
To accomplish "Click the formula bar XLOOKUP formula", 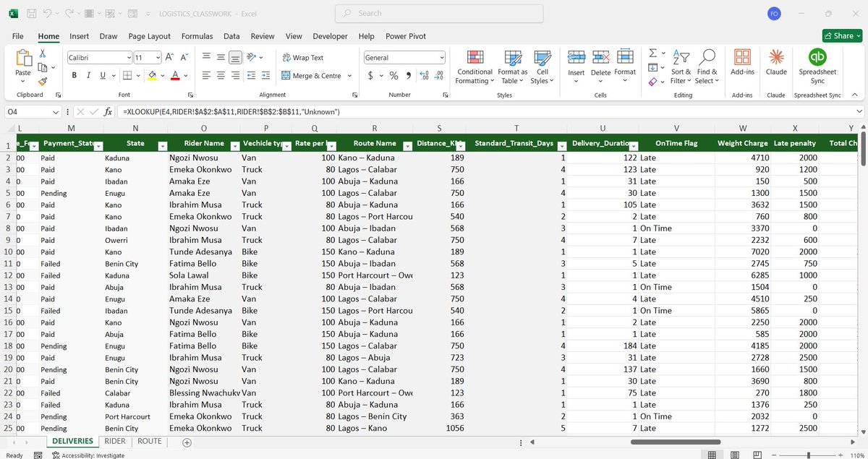I will 231,112.
